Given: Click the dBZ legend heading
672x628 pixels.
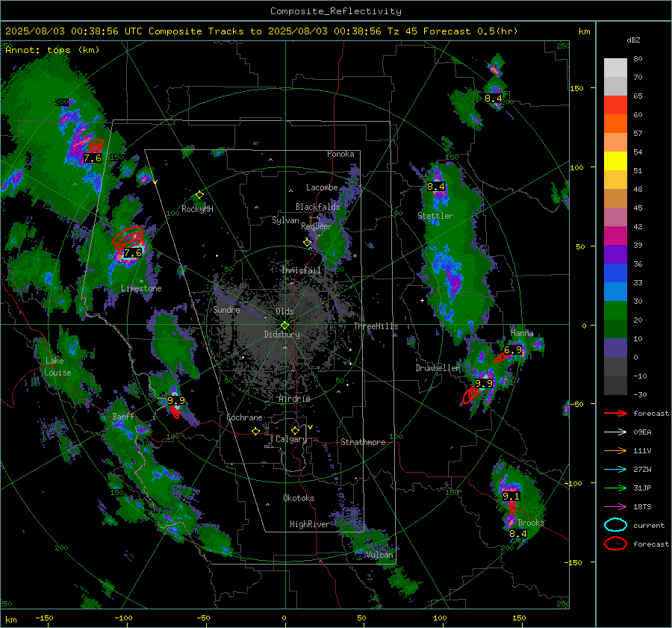Looking at the screenshot, I should (633, 40).
